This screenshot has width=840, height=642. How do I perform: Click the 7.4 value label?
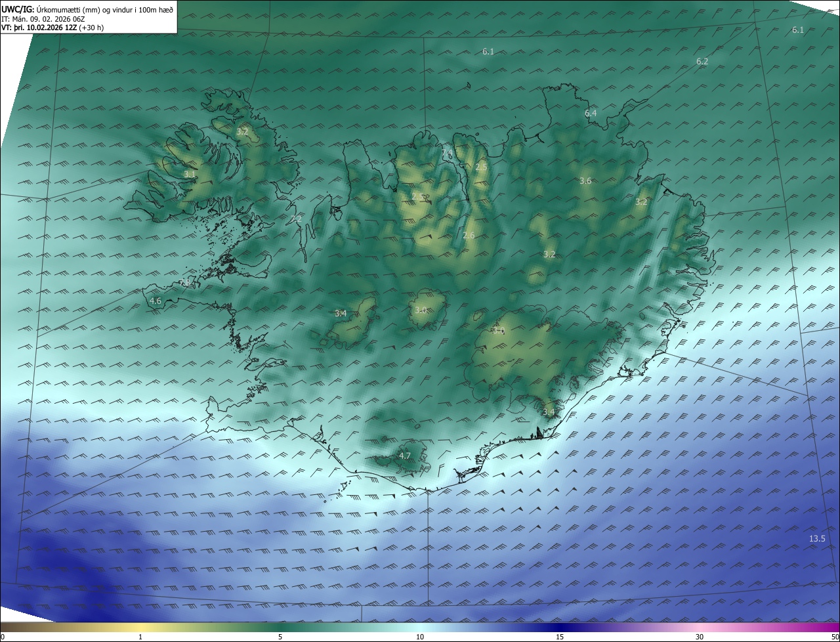[447, 153]
